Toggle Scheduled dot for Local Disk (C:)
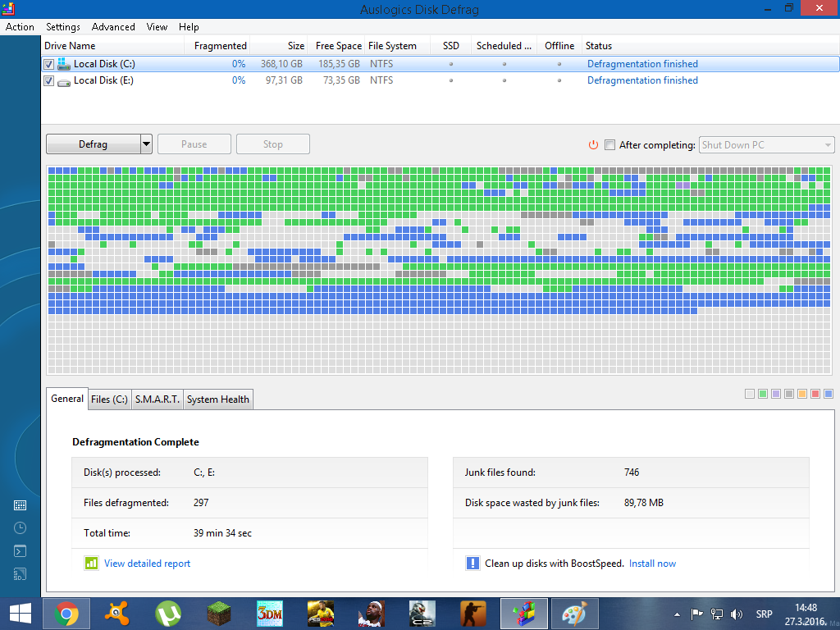The image size is (840, 630). pos(504,64)
